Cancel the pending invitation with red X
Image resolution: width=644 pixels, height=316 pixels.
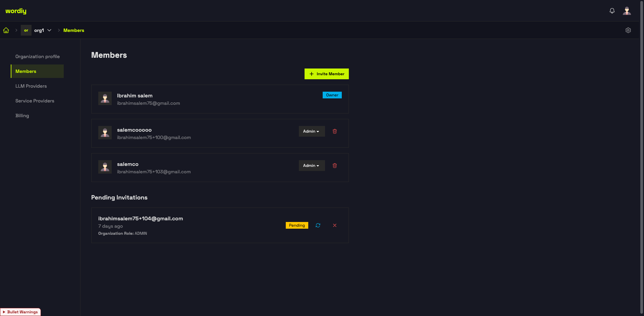[x=335, y=225]
